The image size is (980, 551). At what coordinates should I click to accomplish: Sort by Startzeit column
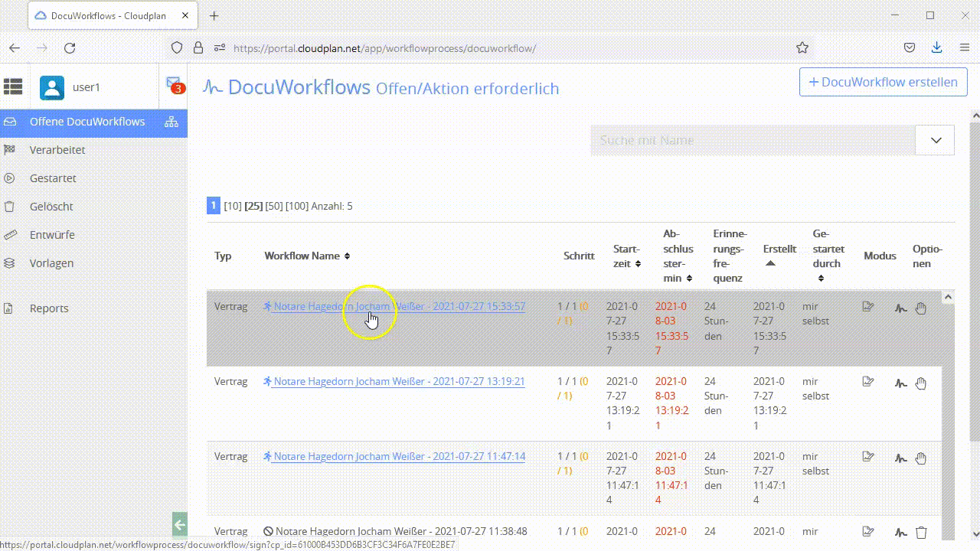[x=637, y=264]
